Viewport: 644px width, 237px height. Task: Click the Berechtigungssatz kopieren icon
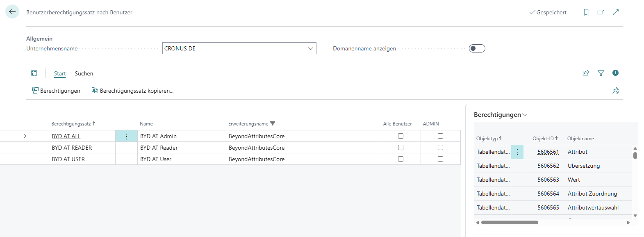[x=95, y=90]
